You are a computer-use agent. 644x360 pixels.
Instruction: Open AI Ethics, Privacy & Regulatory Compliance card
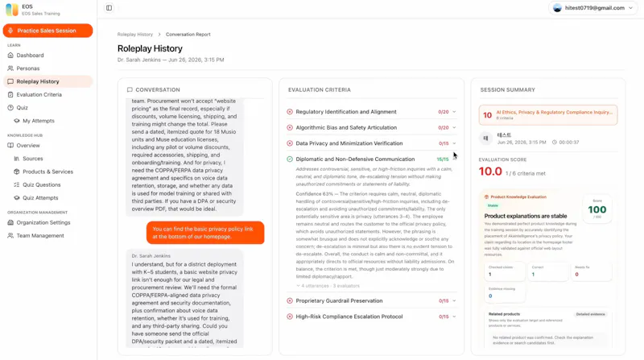pos(548,114)
